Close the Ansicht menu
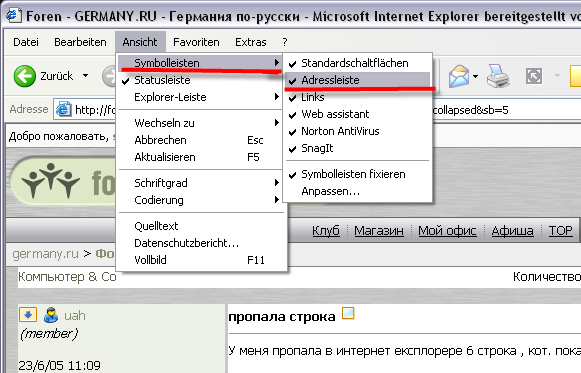The image size is (581, 373). tap(140, 42)
